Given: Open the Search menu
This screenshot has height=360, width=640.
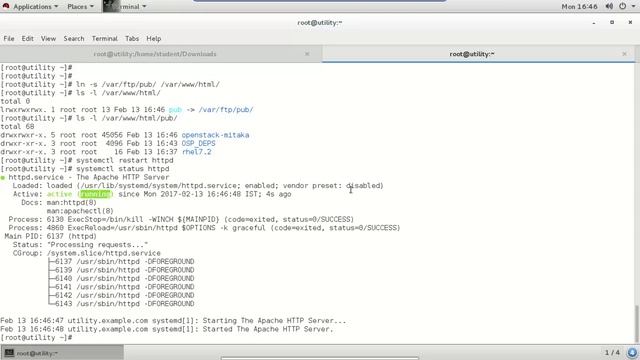Looking at the screenshot, I should (73, 38).
